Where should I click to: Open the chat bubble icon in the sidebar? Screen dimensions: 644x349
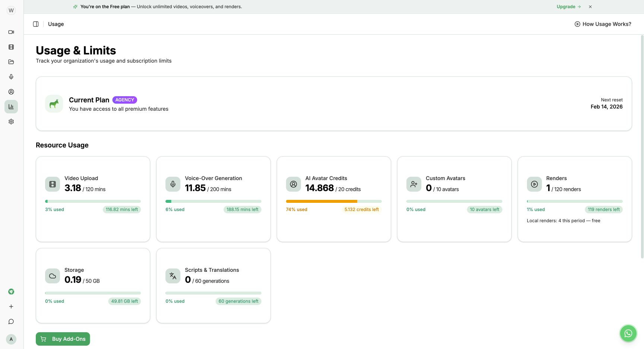(11, 321)
